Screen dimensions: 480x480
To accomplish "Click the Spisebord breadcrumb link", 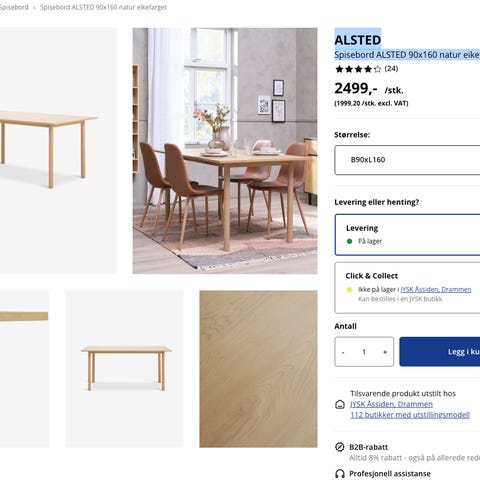I will (14, 7).
